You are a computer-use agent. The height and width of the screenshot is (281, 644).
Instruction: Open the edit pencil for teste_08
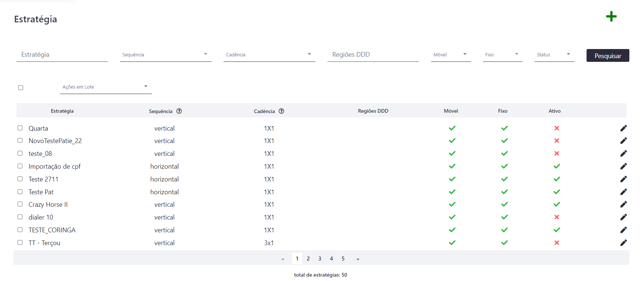point(624,153)
